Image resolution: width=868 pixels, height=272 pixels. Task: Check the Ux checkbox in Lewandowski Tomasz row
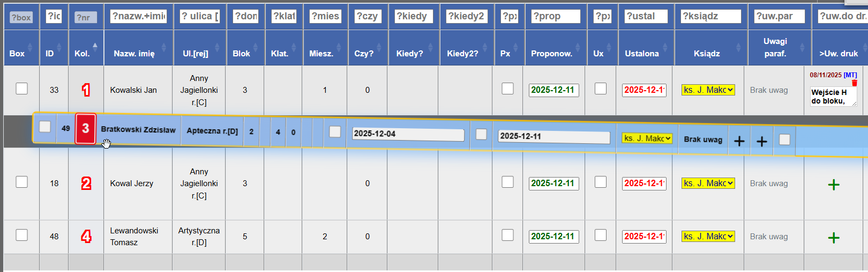(x=601, y=235)
